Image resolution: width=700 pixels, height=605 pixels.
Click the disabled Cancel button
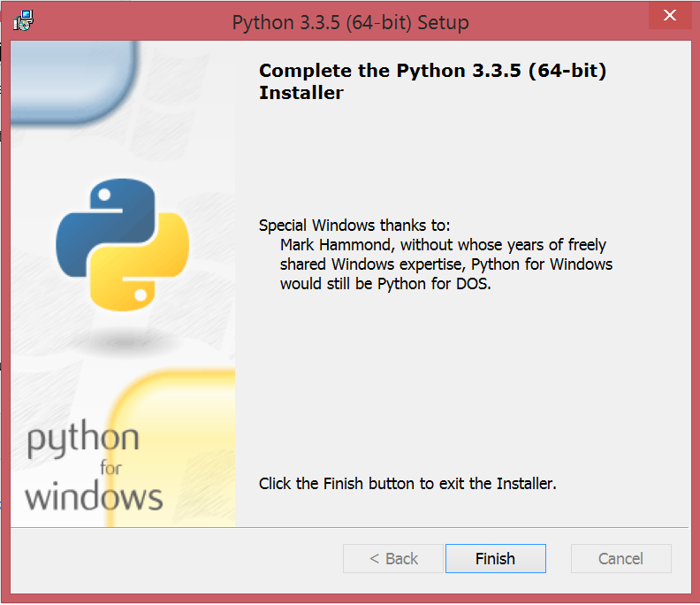[x=620, y=558]
